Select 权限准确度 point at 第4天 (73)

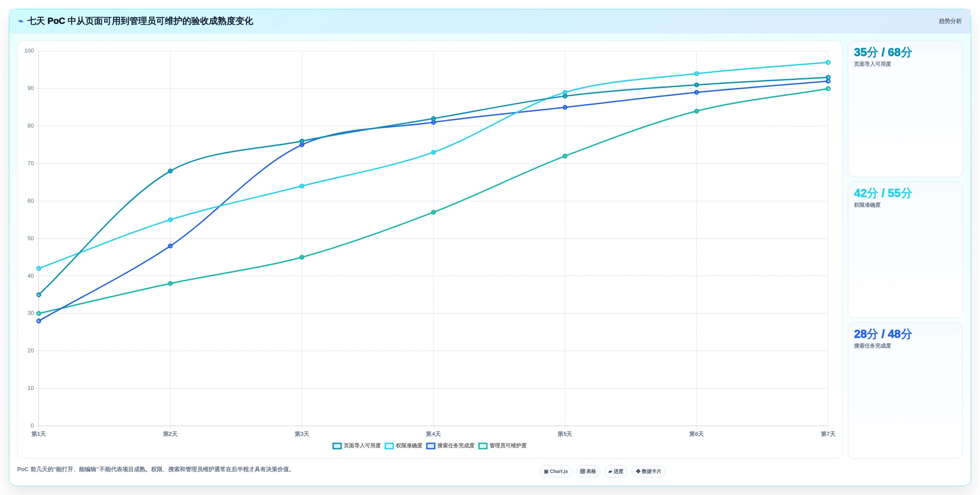433,152
